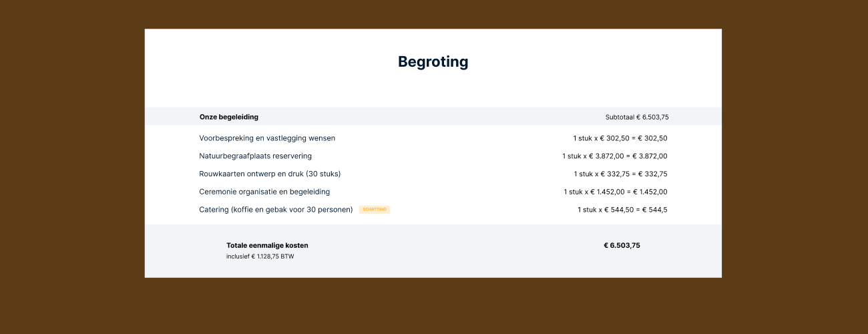This screenshot has width=868, height=334.
Task: Collapse the 'Onze begeleiding' section header
Action: 229,117
